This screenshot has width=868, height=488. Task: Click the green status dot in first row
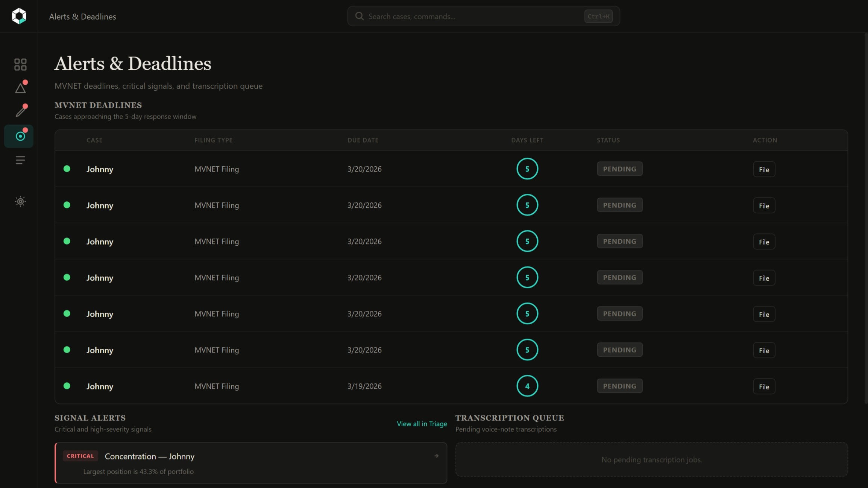pyautogui.click(x=67, y=169)
